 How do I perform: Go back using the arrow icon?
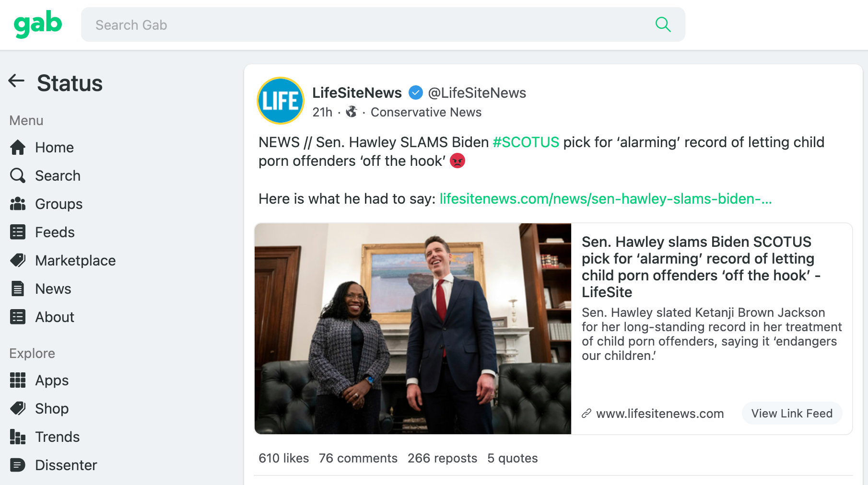coord(16,81)
